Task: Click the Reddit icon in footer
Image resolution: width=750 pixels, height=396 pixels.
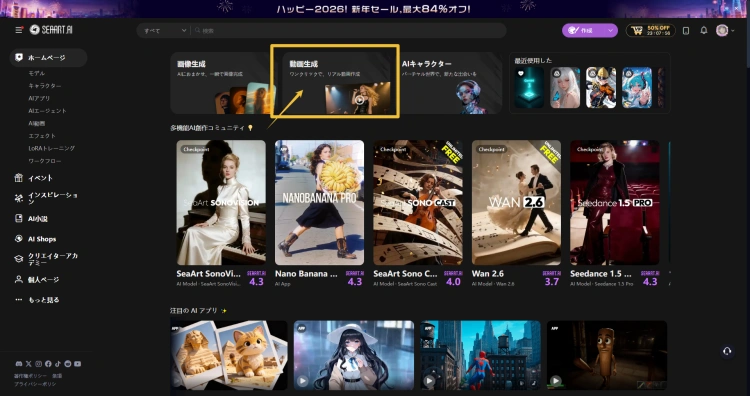Action: (x=67, y=364)
